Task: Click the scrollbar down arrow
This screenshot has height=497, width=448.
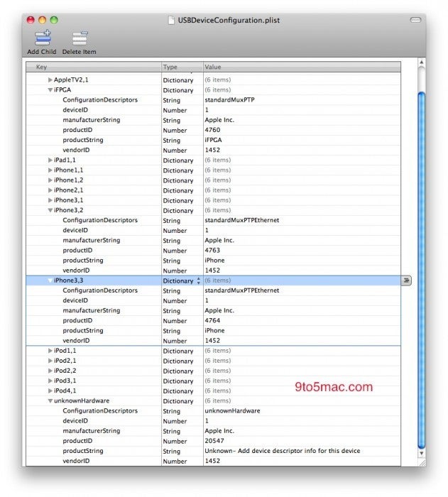Action: (x=421, y=454)
